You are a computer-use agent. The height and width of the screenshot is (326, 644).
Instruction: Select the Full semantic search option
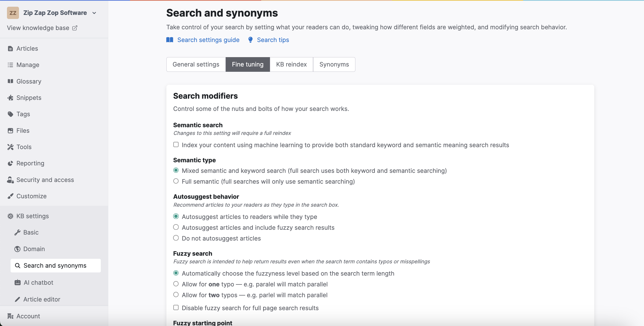pyautogui.click(x=176, y=181)
